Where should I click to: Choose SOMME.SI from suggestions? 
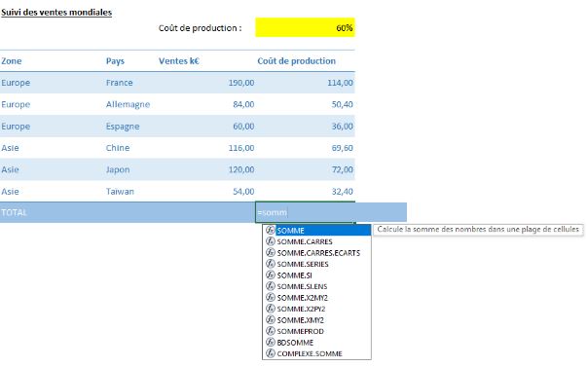[x=316, y=275]
